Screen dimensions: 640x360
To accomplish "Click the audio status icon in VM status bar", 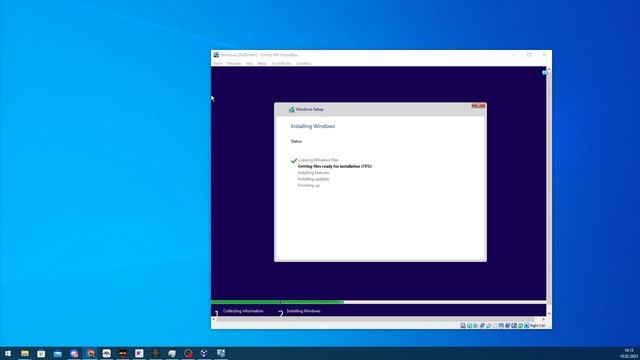I will pos(476,326).
